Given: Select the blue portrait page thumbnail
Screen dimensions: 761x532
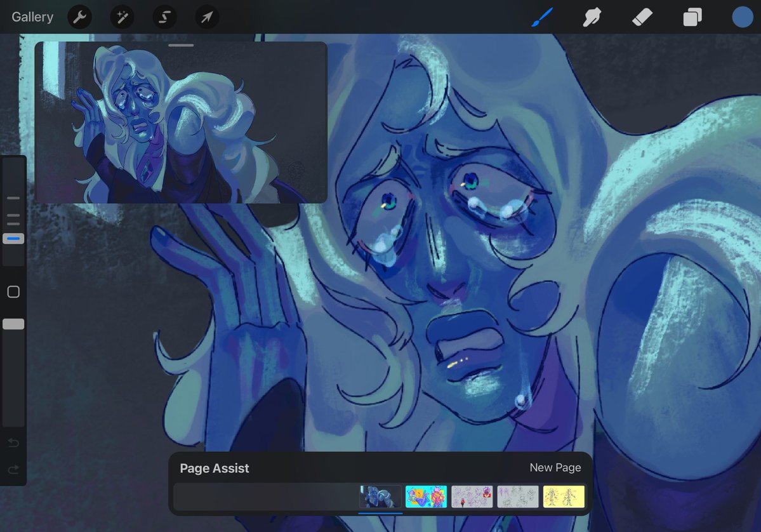Looking at the screenshot, I should (381, 496).
